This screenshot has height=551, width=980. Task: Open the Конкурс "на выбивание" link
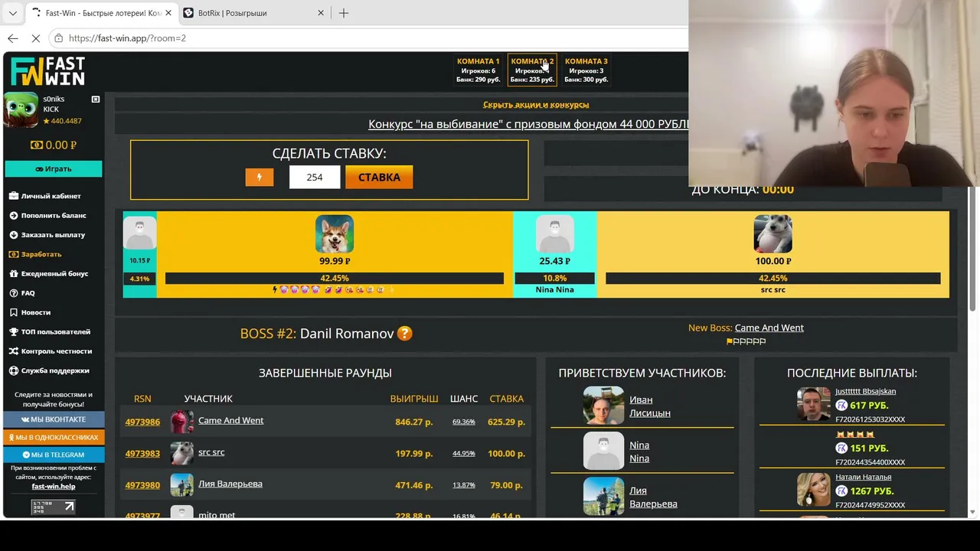click(528, 124)
